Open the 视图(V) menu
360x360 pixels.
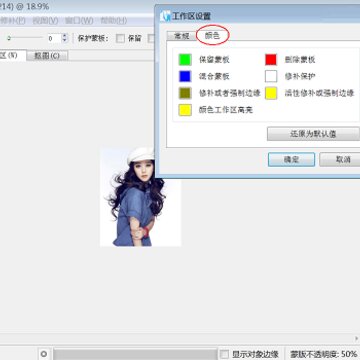tap(45, 21)
